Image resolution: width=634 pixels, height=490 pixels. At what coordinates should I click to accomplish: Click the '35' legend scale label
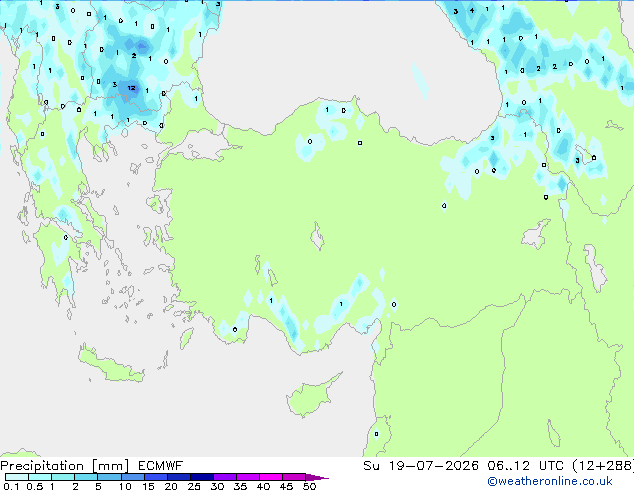[240, 486]
